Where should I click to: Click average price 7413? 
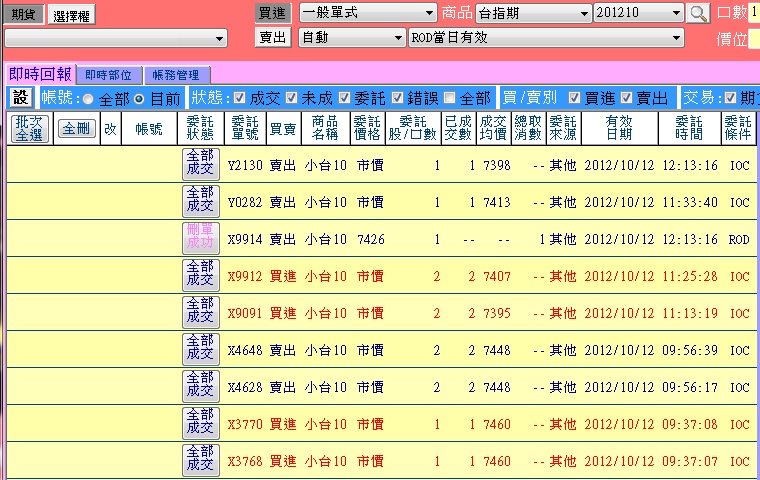tap(497, 202)
